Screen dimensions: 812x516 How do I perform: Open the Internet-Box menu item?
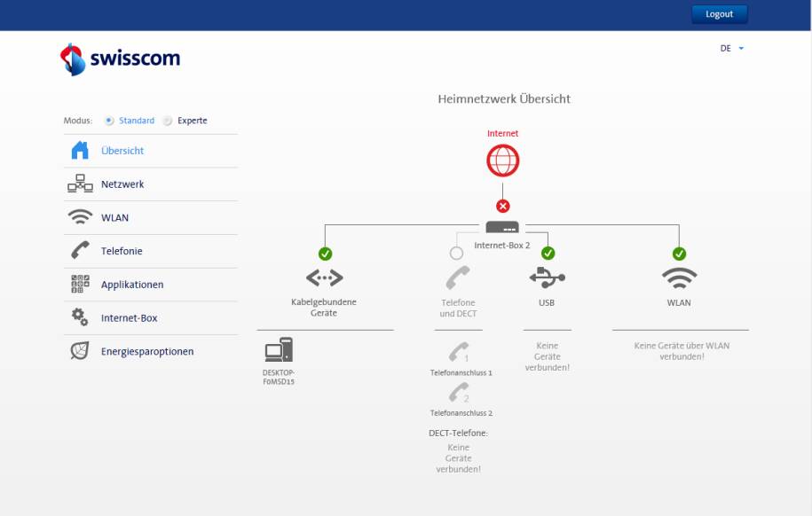(151, 317)
